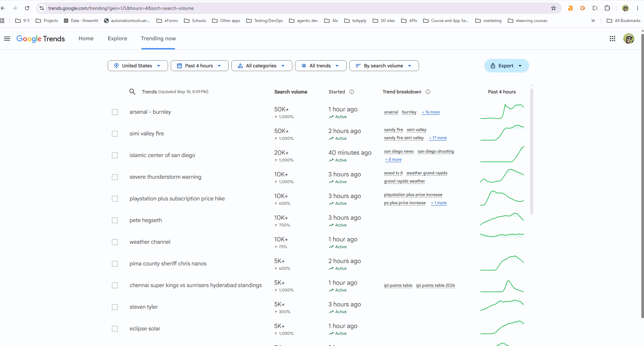
Task: Open the agentic dev bookmarks folder
Action: (304, 21)
